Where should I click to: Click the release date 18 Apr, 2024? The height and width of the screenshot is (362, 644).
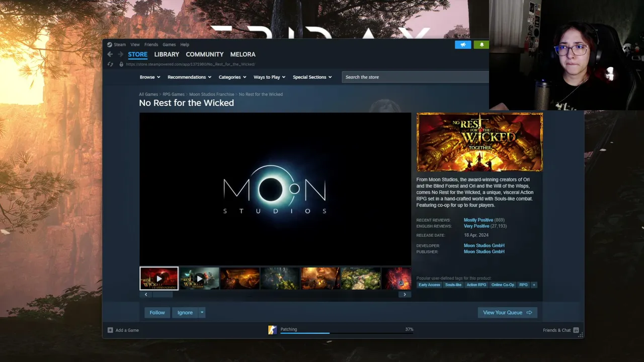click(x=476, y=235)
